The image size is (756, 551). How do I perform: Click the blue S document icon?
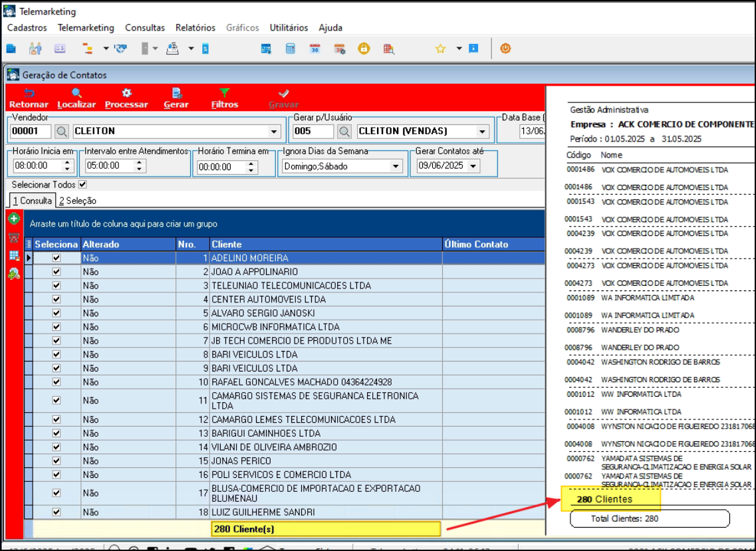point(205,49)
